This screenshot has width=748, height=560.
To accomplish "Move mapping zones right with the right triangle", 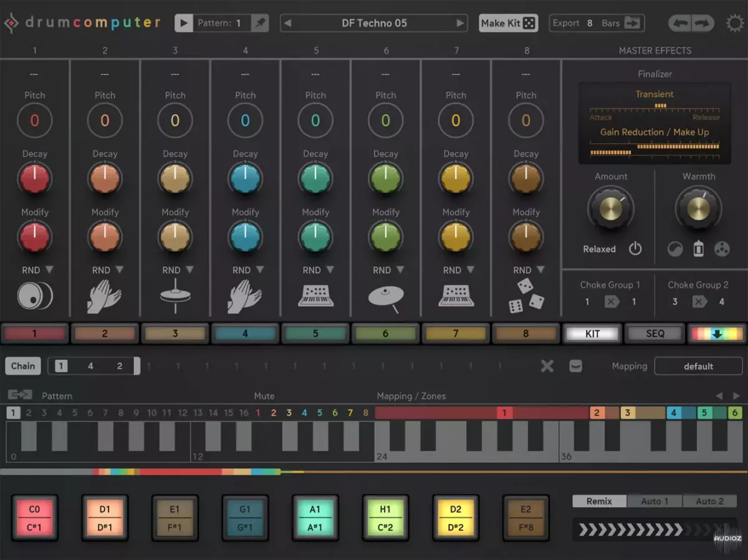I will pyautogui.click(x=736, y=396).
